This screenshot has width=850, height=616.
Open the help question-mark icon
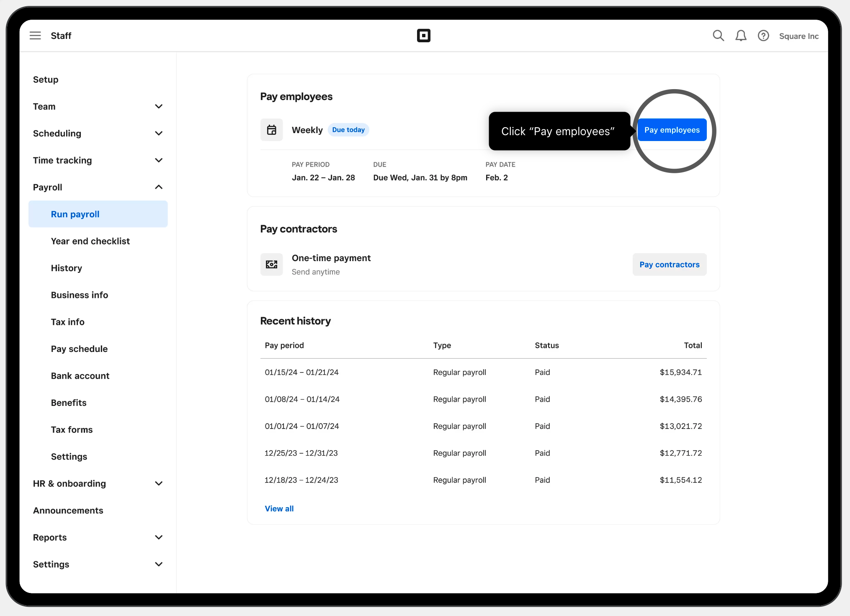763,36
